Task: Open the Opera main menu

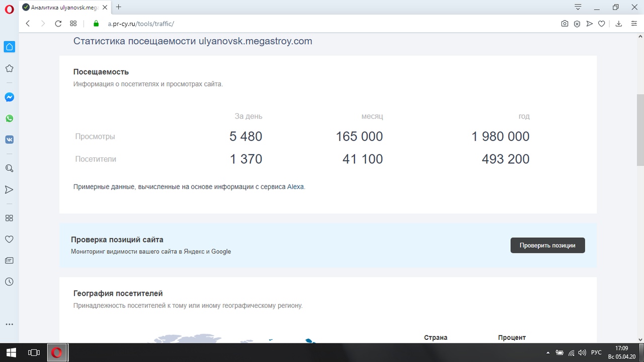Action: [x=9, y=9]
